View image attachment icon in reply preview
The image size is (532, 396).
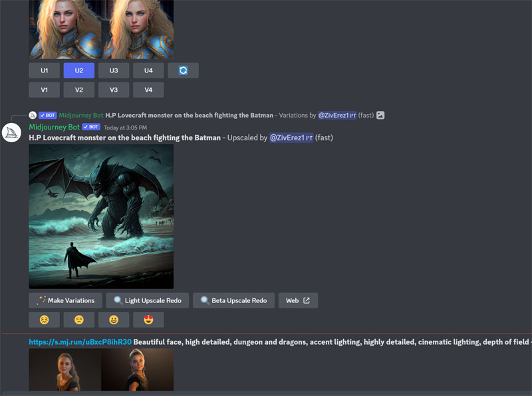380,115
